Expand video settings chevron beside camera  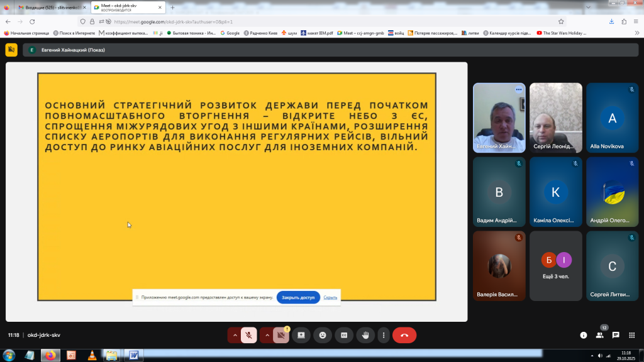click(x=267, y=335)
